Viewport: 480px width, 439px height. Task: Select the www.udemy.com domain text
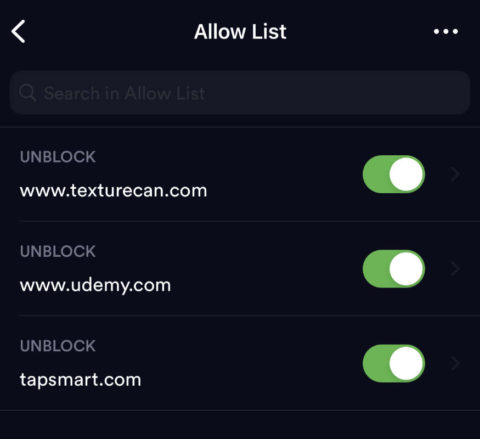[95, 286]
